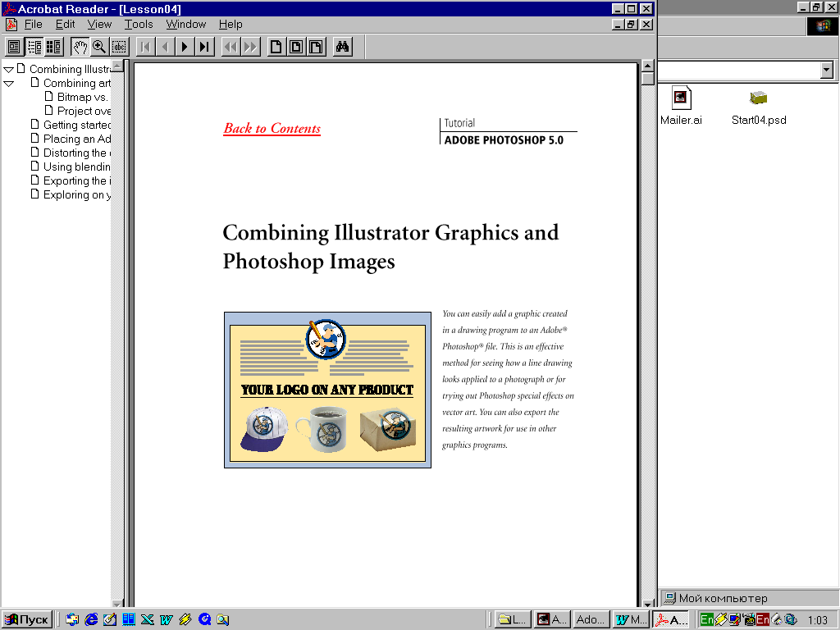Screen dimensions: 840x630
Task: Toggle Bookmarks and Page view button
Action: [34, 47]
